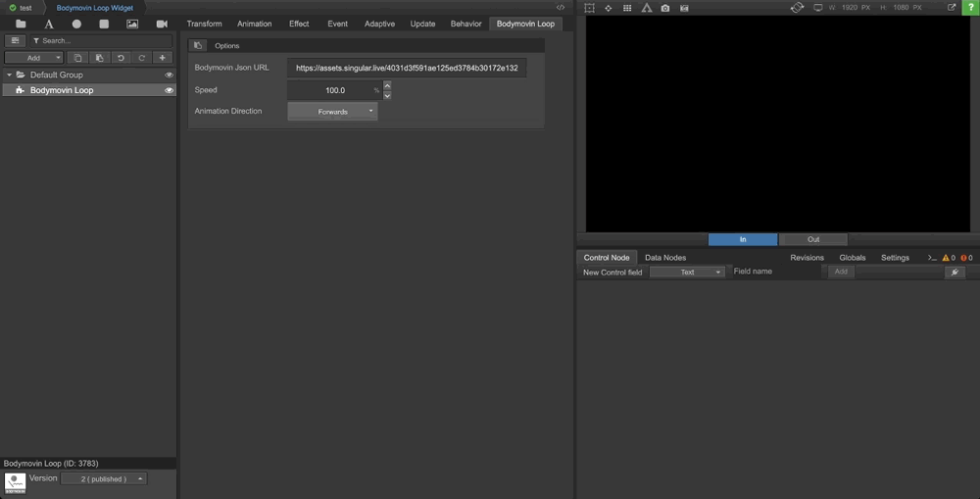Select the text tool icon
Viewport: 980px width, 499px height.
(x=49, y=24)
